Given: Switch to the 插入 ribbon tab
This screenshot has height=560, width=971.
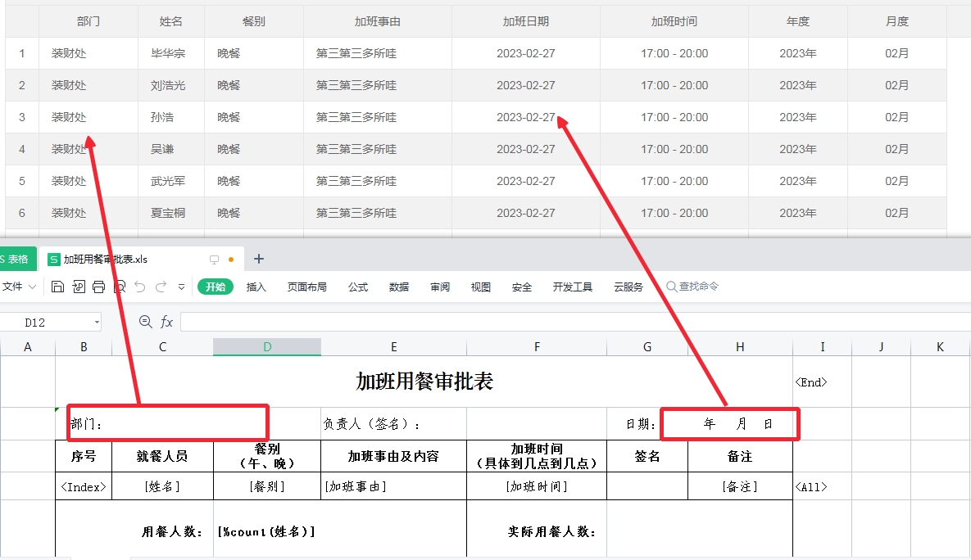Looking at the screenshot, I should tap(256, 287).
